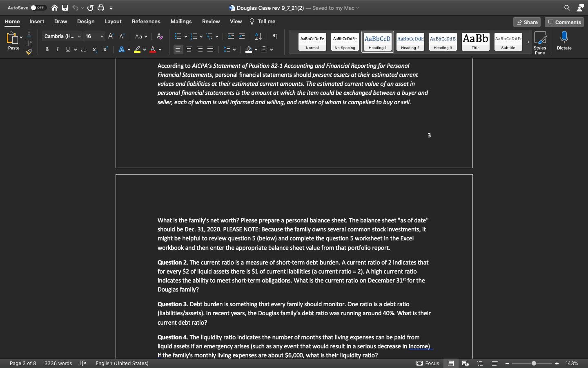Viewport: 588px width, 368px height.
Task: Apply the yellow text highlight color
Action: click(x=137, y=49)
